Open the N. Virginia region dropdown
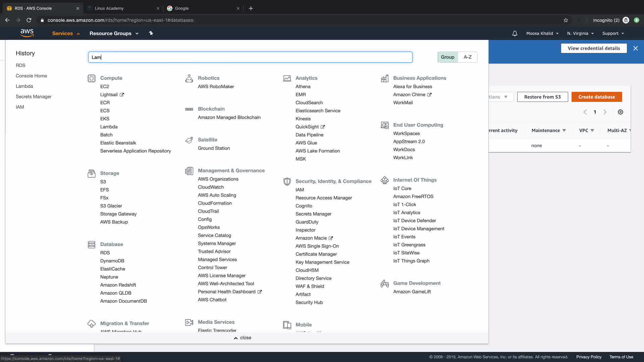644x362 pixels. tap(580, 34)
